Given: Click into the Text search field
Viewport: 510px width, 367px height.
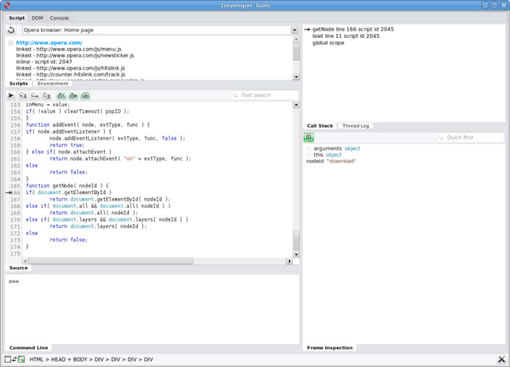Looking at the screenshot, I should (x=265, y=95).
